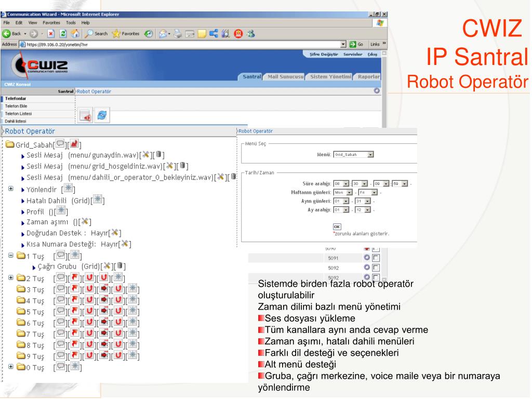
Task: Click the address URL field
Action: (x=182, y=45)
